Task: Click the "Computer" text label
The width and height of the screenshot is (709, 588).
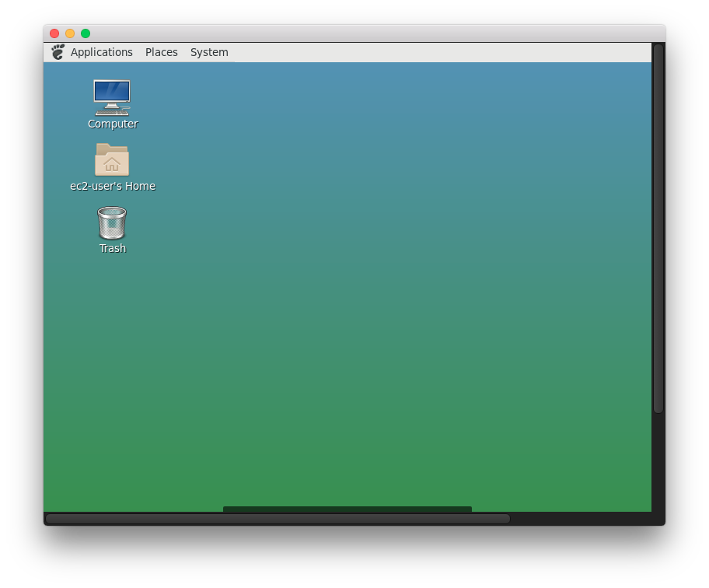Action: pos(113,124)
